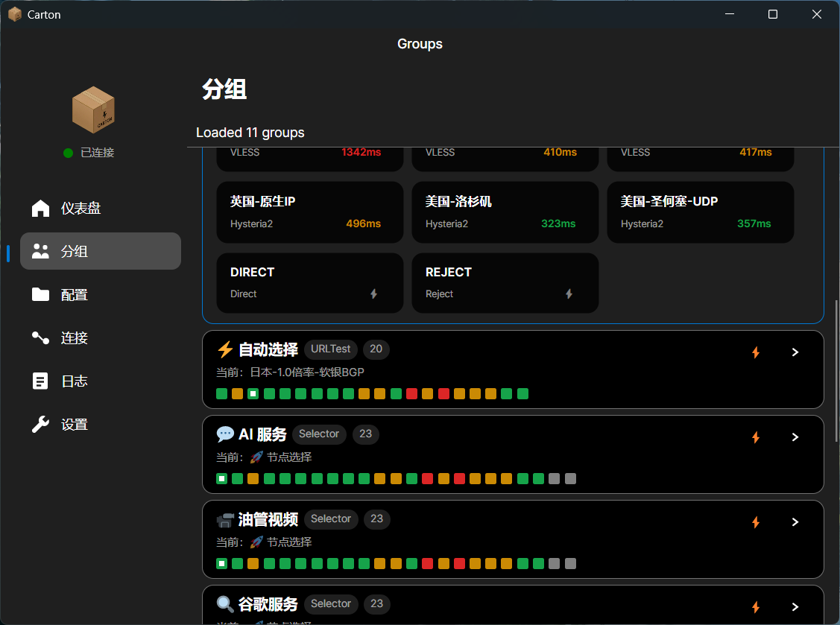Click the Selector badge on AI 服务
840x625 pixels.
[319, 434]
